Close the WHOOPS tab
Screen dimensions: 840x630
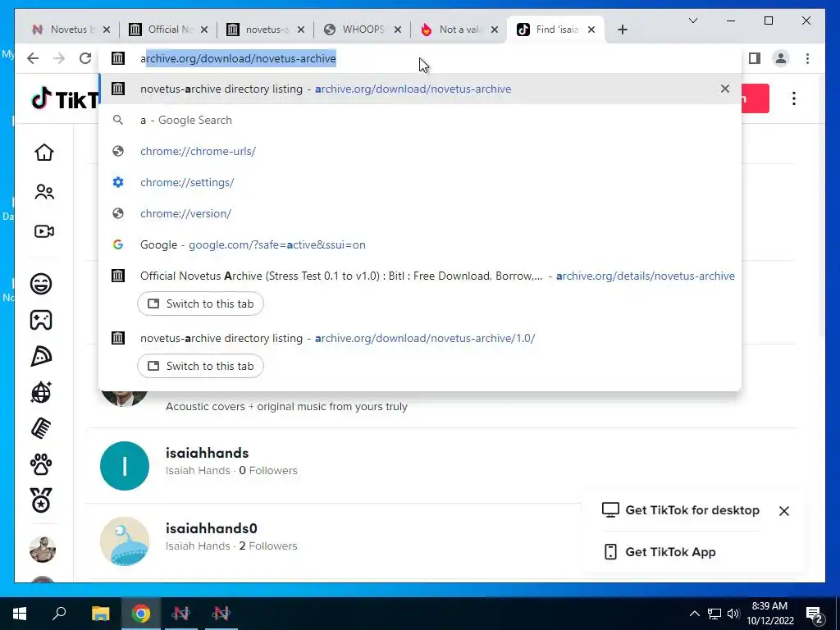(x=398, y=30)
